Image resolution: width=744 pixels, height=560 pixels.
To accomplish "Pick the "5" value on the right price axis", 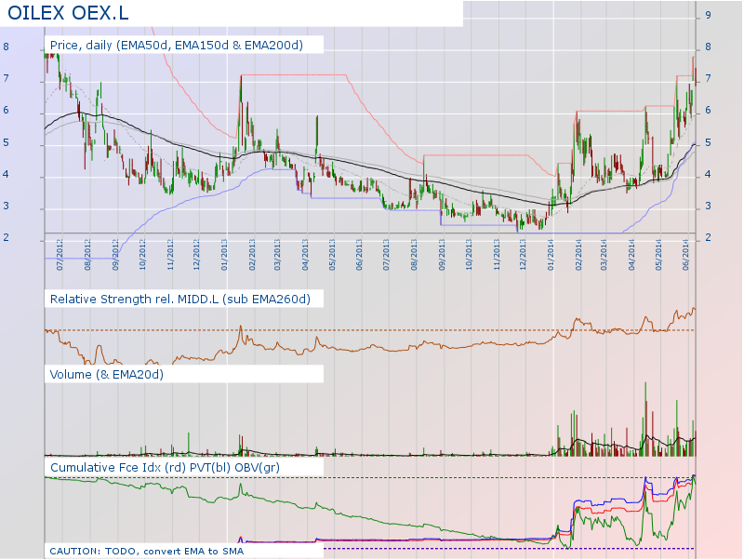I will tap(708, 142).
